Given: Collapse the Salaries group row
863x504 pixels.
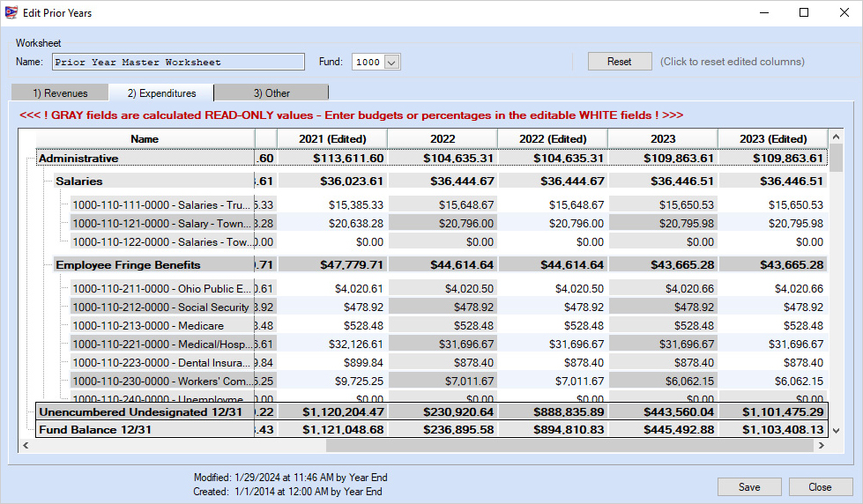Looking at the screenshot, I should click(x=46, y=181).
